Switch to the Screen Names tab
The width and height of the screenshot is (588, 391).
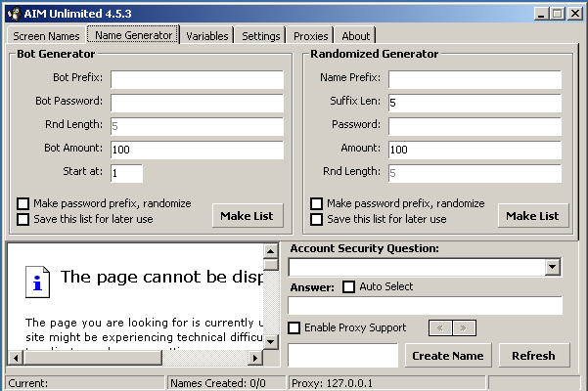pyautogui.click(x=46, y=36)
